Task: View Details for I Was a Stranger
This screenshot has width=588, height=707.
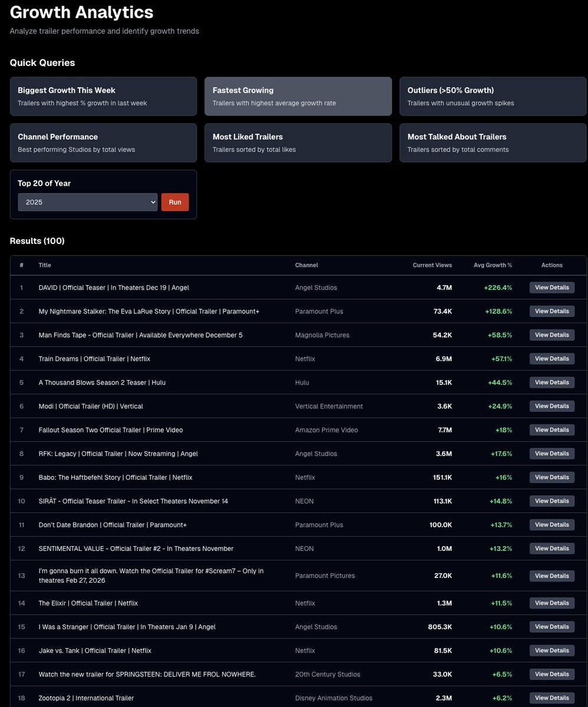Action: (x=552, y=627)
